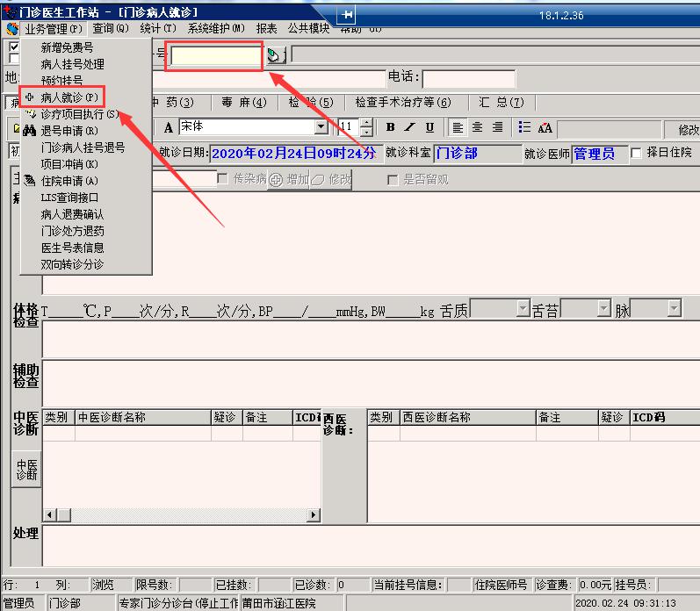This screenshot has height=611, width=700.
Task: Click the application logo icon in menu bar
Action: coord(12,29)
